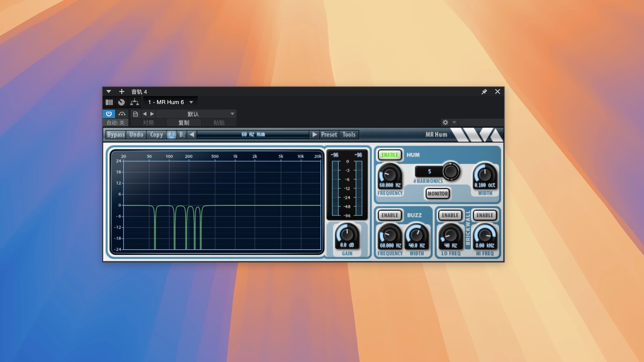The height and width of the screenshot is (362, 644).
Task: Go to previous host preset arrow
Action: [145, 114]
